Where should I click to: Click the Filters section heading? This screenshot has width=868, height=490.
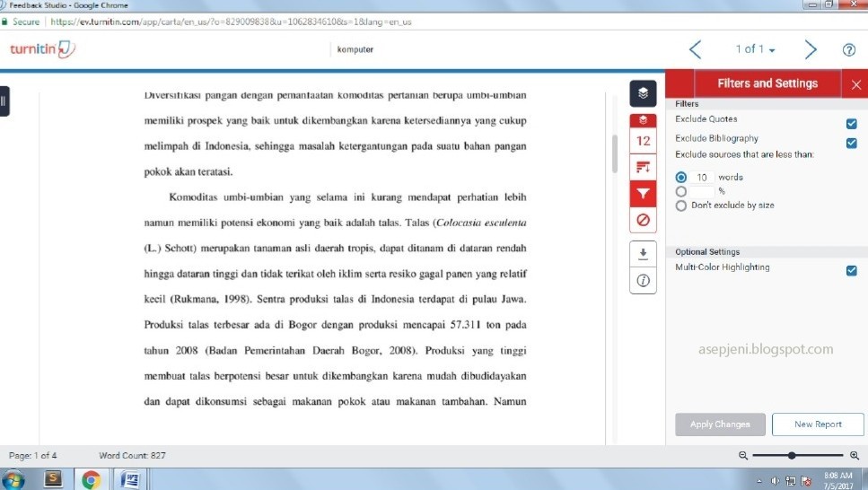click(x=687, y=103)
